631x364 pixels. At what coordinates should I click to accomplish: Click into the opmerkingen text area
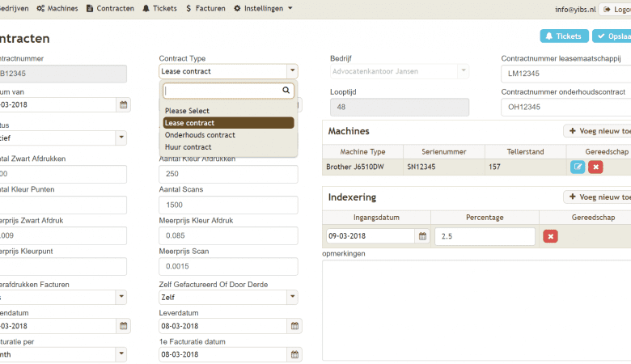(476, 309)
